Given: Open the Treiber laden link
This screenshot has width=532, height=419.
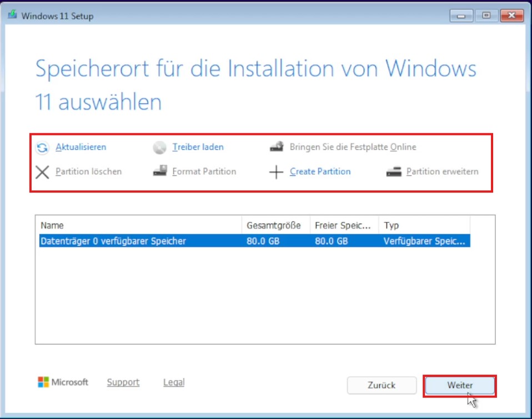Looking at the screenshot, I should coord(198,147).
